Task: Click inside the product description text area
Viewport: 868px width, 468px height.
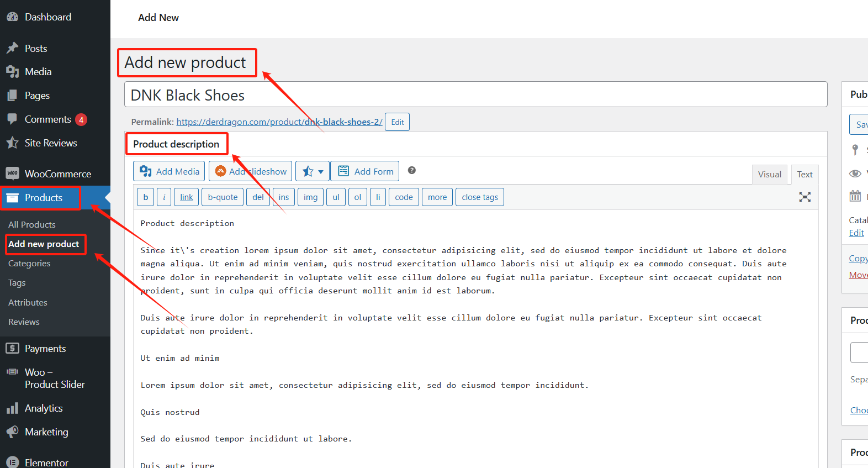Action: (476, 339)
